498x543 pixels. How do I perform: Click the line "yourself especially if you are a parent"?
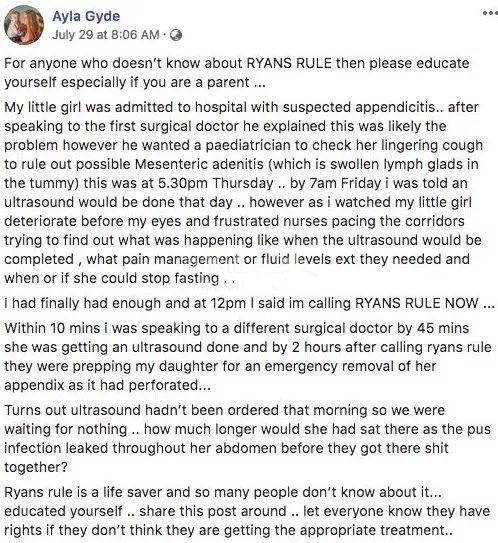click(x=135, y=82)
